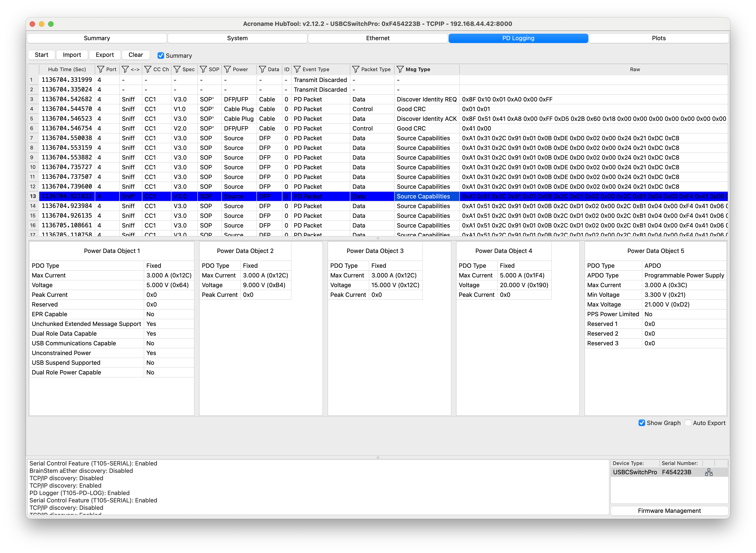Open the Ethernet tab
This screenshot has height=553, width=756.
point(377,38)
